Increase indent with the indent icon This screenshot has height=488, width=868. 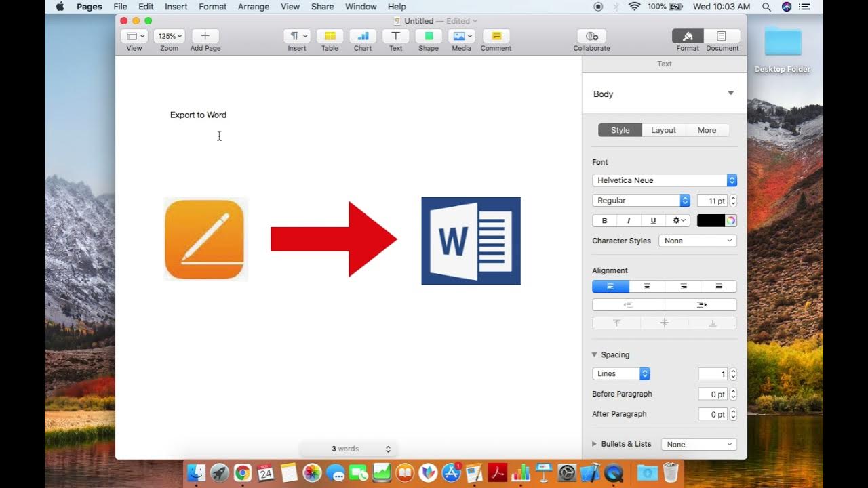click(701, 305)
